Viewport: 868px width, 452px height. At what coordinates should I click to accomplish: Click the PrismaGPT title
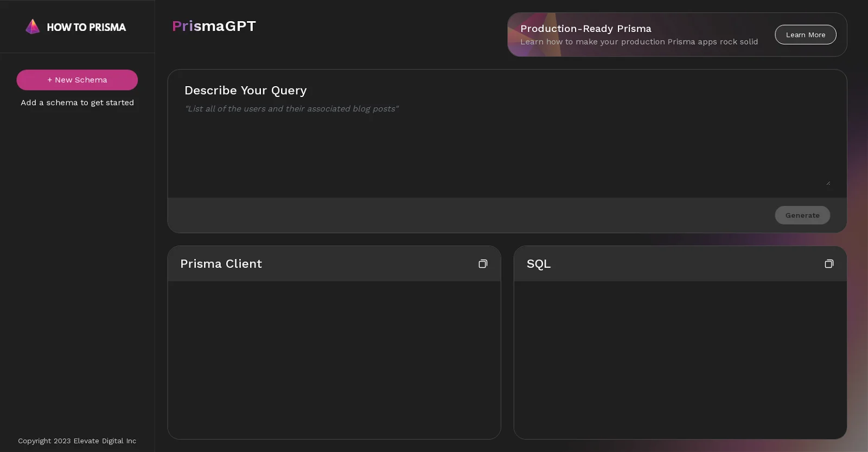(x=214, y=26)
